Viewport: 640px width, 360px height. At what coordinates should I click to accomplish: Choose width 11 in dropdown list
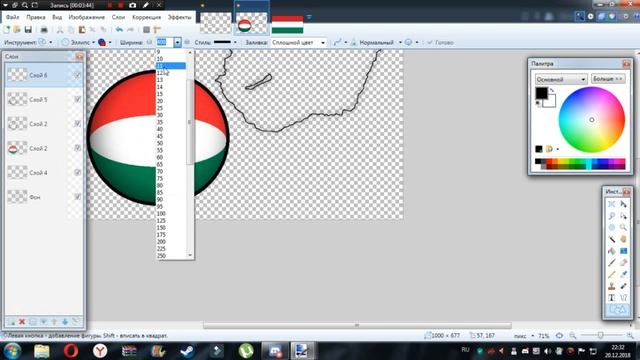(171, 66)
